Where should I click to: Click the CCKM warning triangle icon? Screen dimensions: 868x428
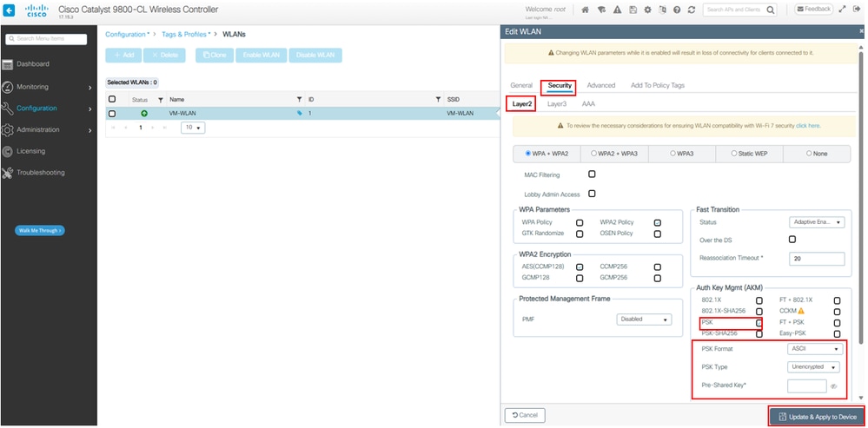pos(800,311)
